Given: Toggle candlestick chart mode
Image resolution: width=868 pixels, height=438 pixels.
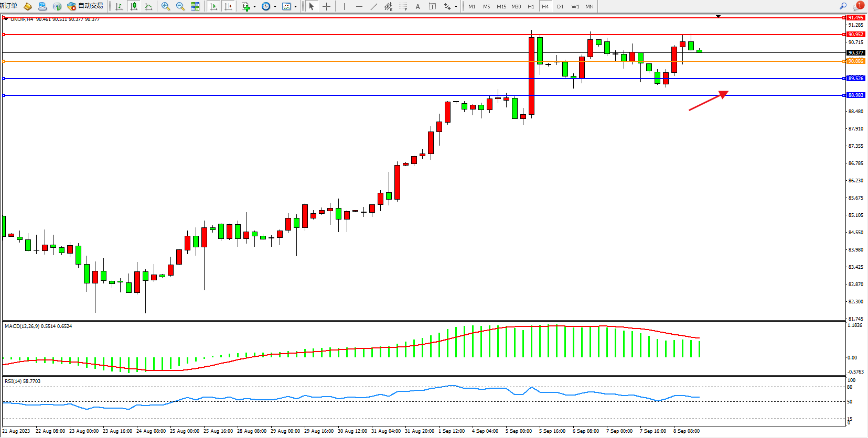Looking at the screenshot, I should [134, 6].
